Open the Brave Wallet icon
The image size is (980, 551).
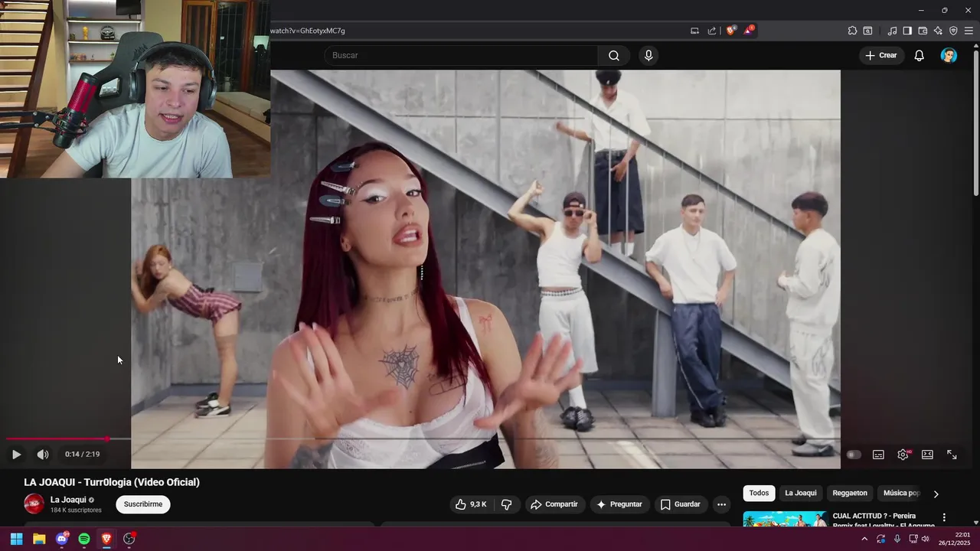pyautogui.click(x=923, y=31)
